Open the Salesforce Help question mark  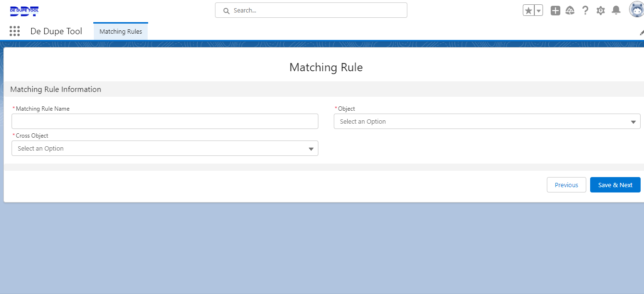click(x=585, y=11)
